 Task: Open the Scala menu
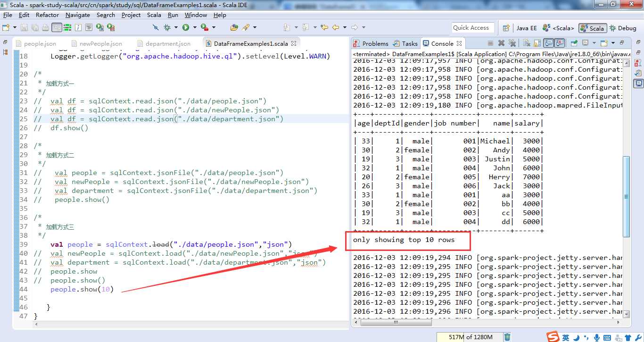pyautogui.click(x=154, y=15)
